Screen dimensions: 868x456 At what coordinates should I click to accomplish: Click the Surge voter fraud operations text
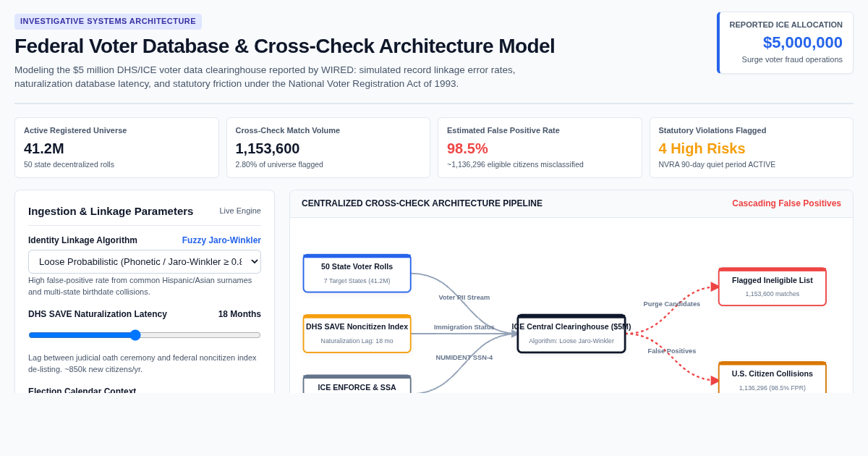(x=792, y=59)
